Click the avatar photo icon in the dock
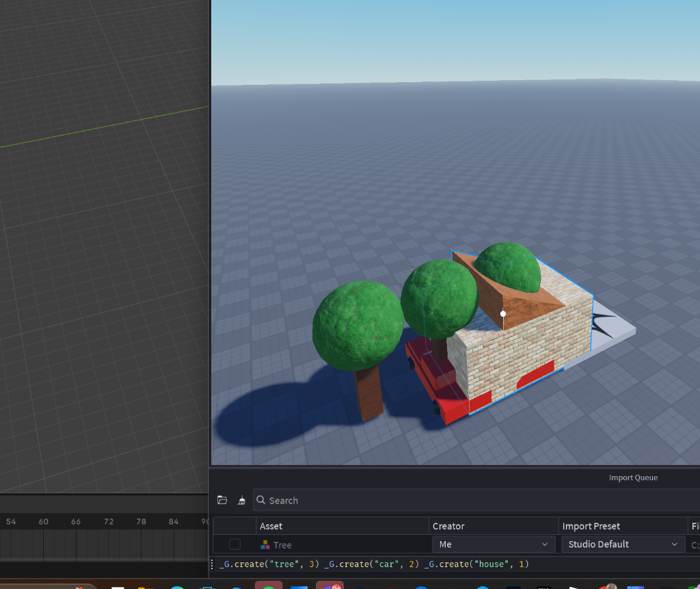This screenshot has height=589, width=700. (611, 586)
